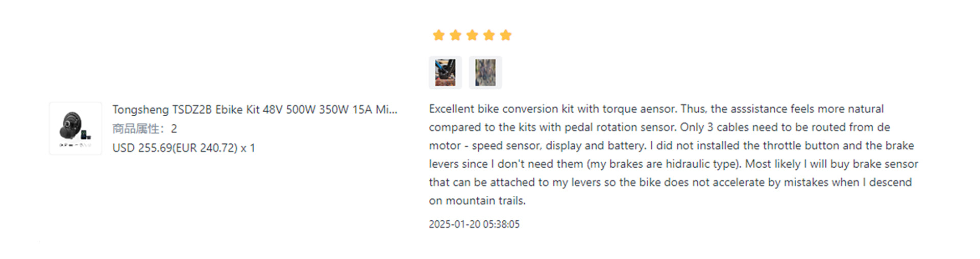Select the third rating star

pyautogui.click(x=472, y=35)
